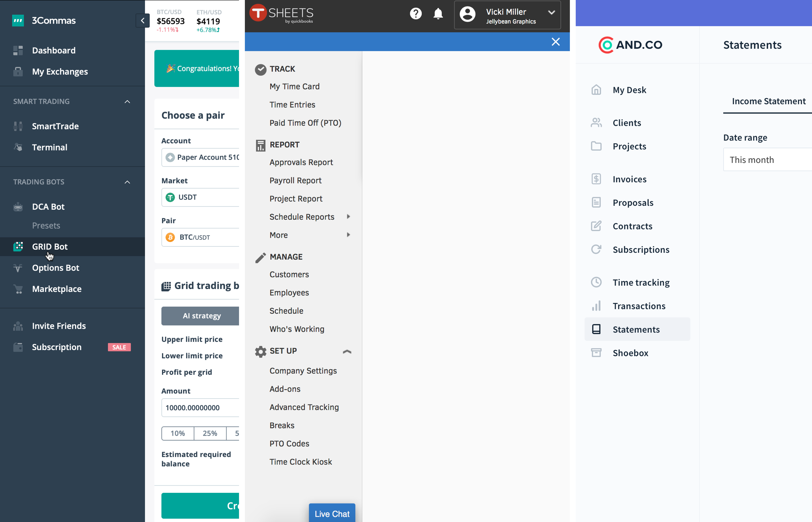Collapse the 3Commas sidebar with the arrow
The image size is (812, 522).
tap(143, 21)
